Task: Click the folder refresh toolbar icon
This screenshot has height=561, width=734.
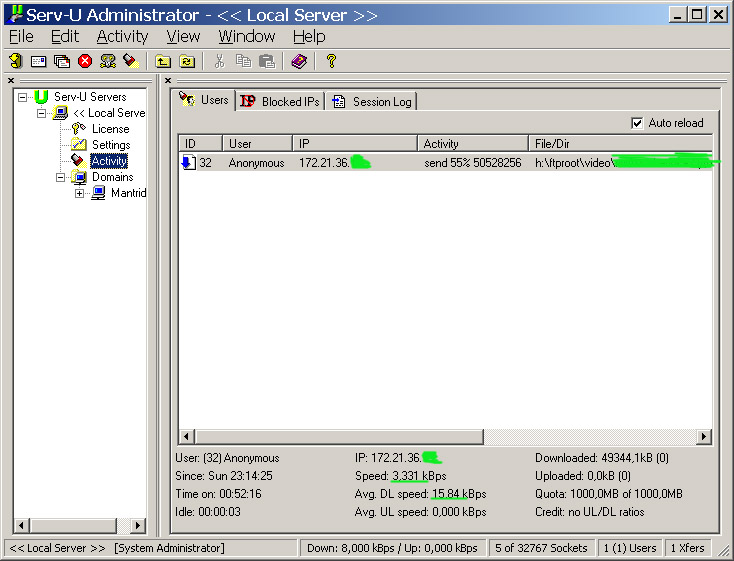Action: point(186,61)
